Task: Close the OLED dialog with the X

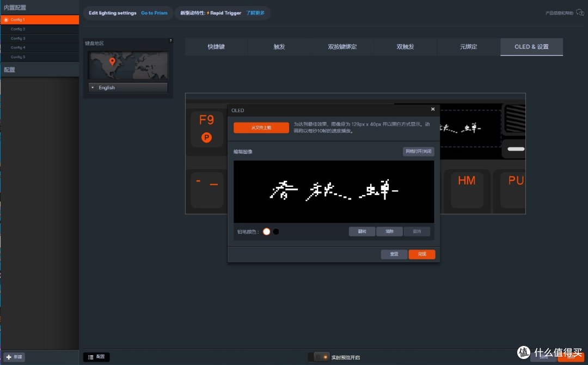Action: click(x=433, y=109)
